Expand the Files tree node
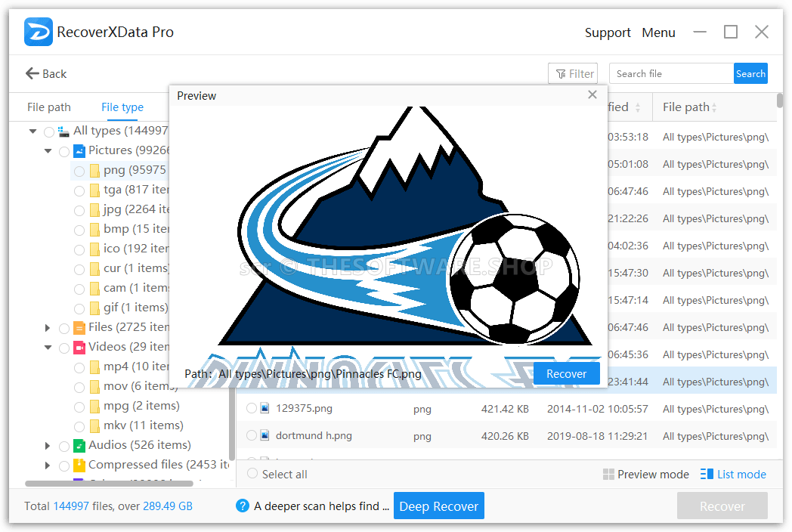 48,328
